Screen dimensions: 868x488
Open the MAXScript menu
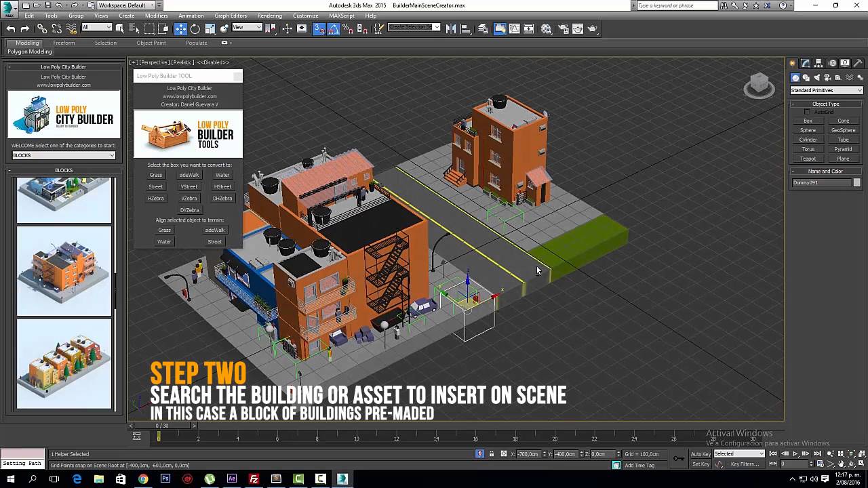tap(342, 16)
